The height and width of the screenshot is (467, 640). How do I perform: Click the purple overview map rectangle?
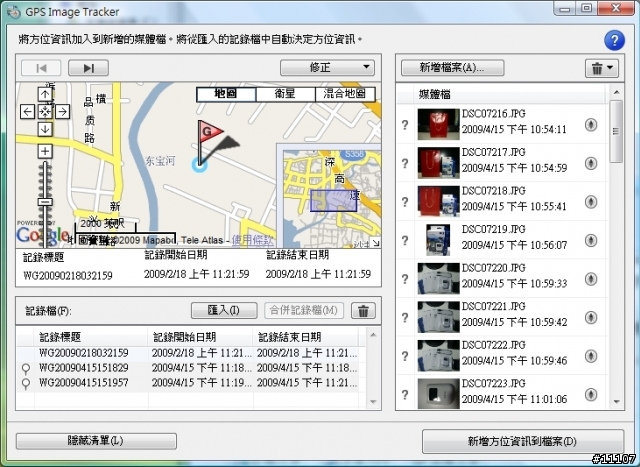pos(333,201)
